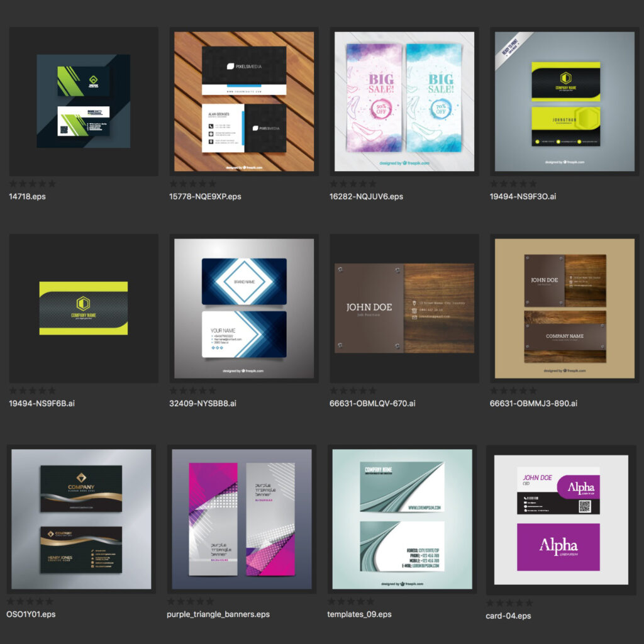Select the 66631-OBMMJ3-890.ai thumbnail on tan background

565,308
